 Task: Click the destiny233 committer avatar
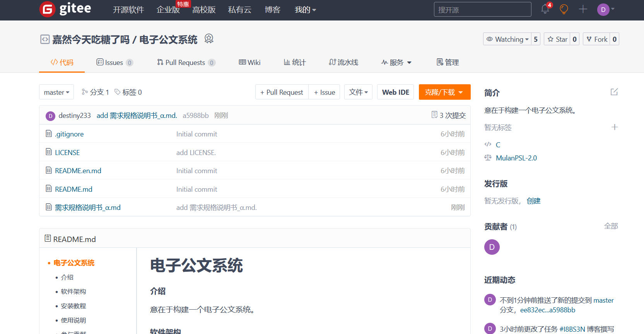click(50, 116)
